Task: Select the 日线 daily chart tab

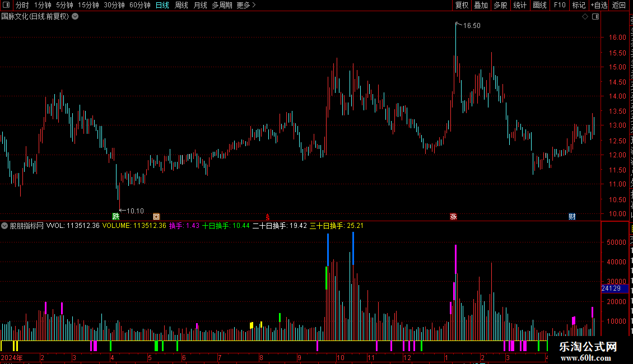Action: pyautogui.click(x=162, y=5)
